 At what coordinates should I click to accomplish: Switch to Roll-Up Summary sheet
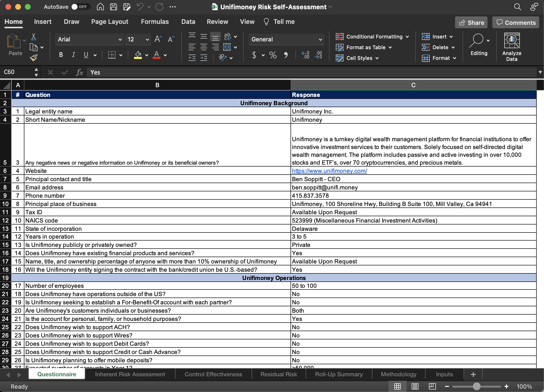click(339, 374)
